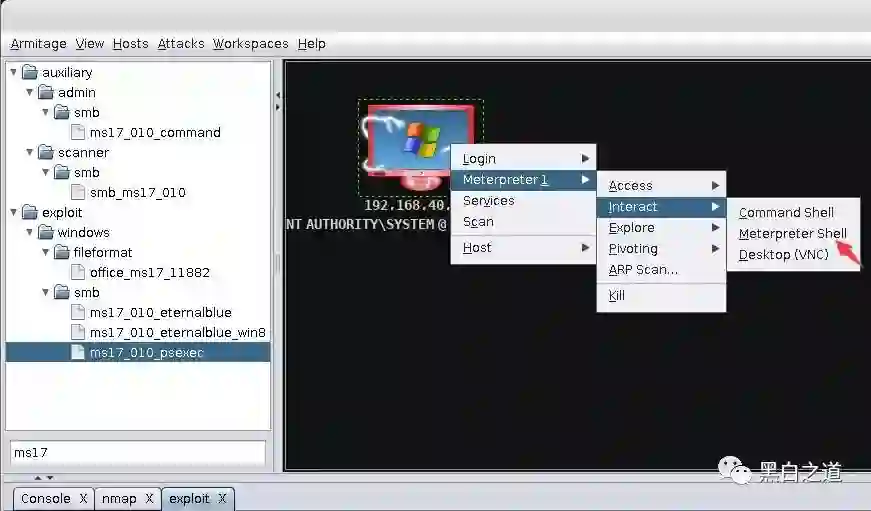The image size is (871, 511).
Task: Open the Host submenu entry
Action: pos(523,248)
